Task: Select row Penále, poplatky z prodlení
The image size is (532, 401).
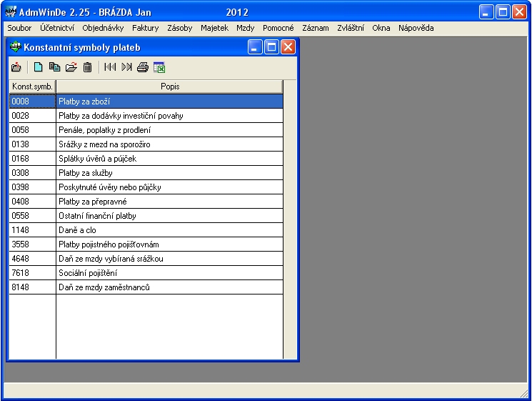Action: pyautogui.click(x=170, y=129)
